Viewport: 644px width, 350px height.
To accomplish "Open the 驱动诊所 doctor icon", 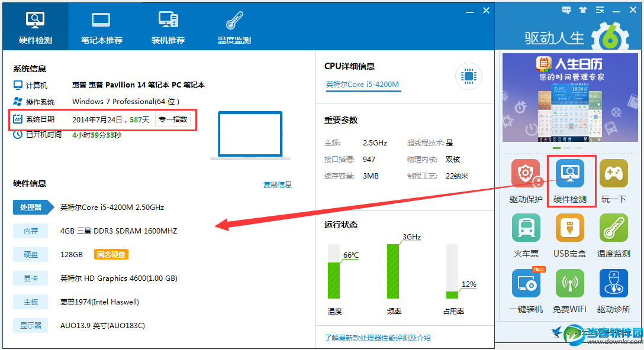I will click(614, 283).
